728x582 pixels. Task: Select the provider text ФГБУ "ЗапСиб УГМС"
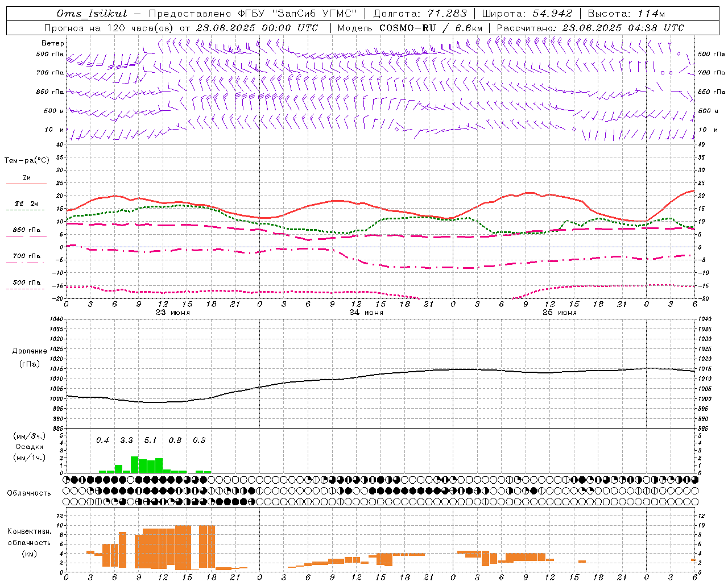pyautogui.click(x=298, y=14)
